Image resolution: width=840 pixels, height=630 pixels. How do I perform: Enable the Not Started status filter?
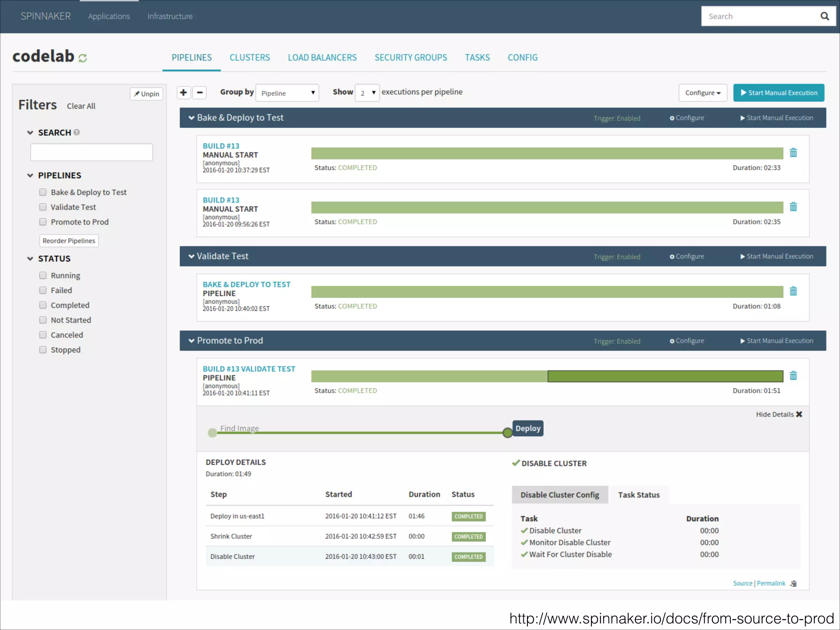point(43,320)
